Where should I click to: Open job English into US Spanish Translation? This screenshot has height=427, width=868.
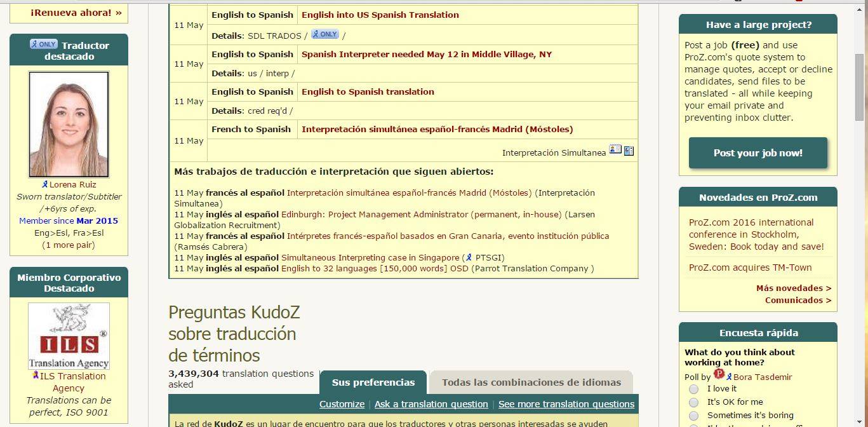[x=380, y=15]
